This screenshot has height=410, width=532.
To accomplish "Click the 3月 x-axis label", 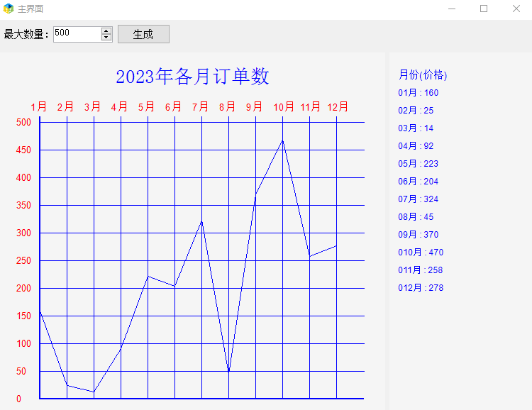I will click(93, 107).
